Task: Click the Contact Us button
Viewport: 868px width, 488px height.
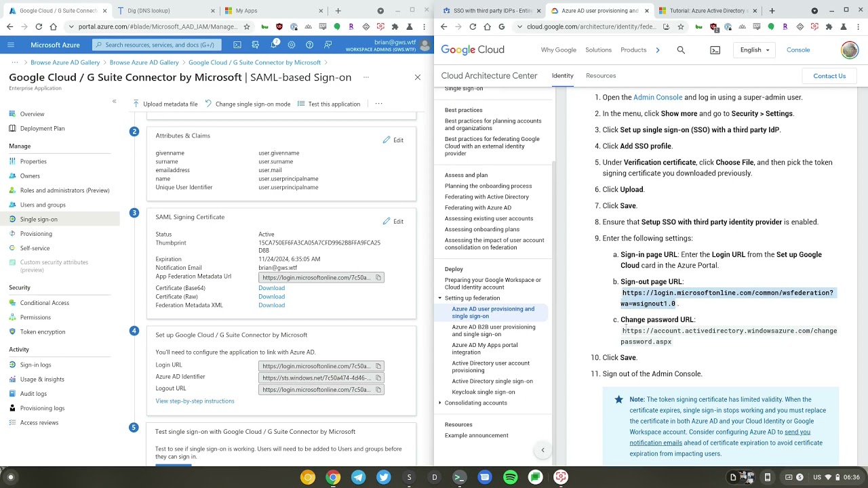Action: pos(829,76)
